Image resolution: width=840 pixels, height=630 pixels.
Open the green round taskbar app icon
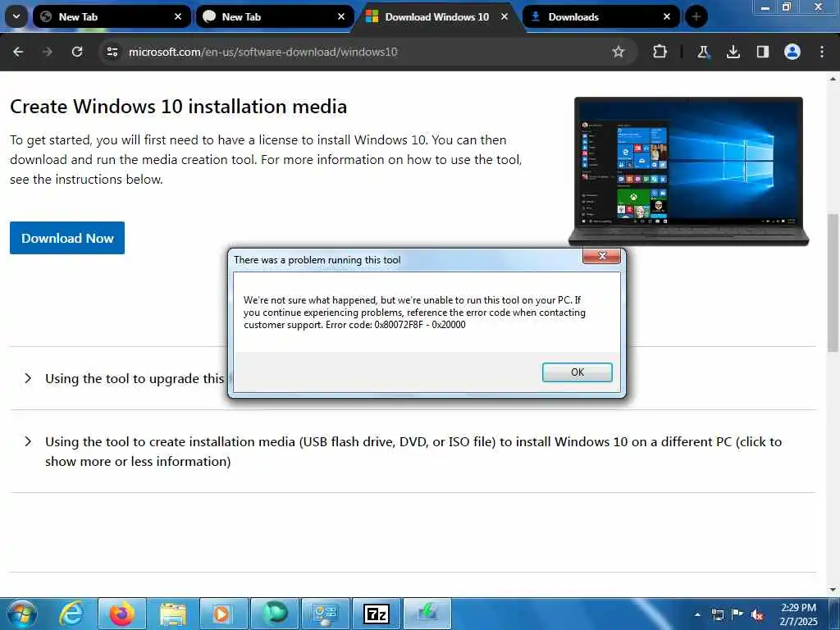275,614
